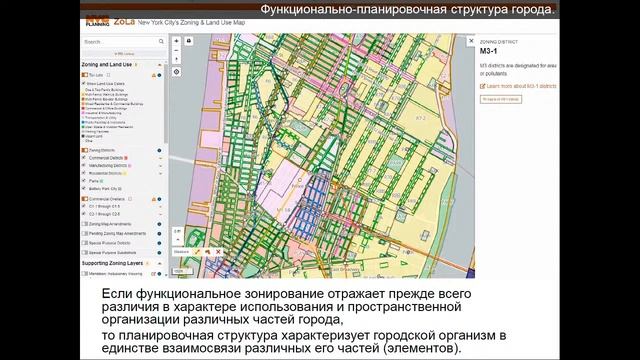Click the locate-me target button

[x=176, y=72]
